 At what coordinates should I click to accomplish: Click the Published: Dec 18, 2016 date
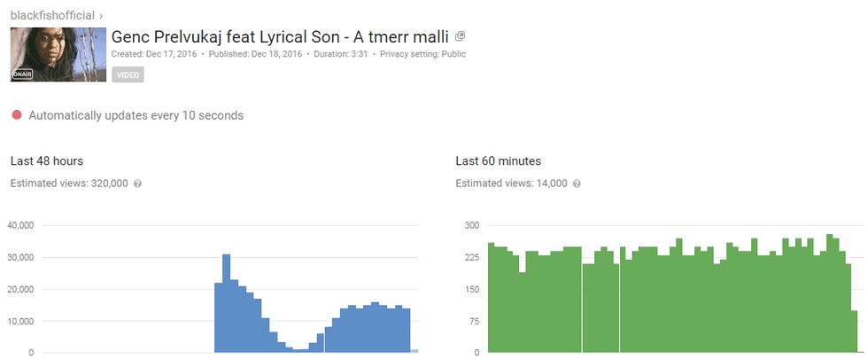coord(256,54)
